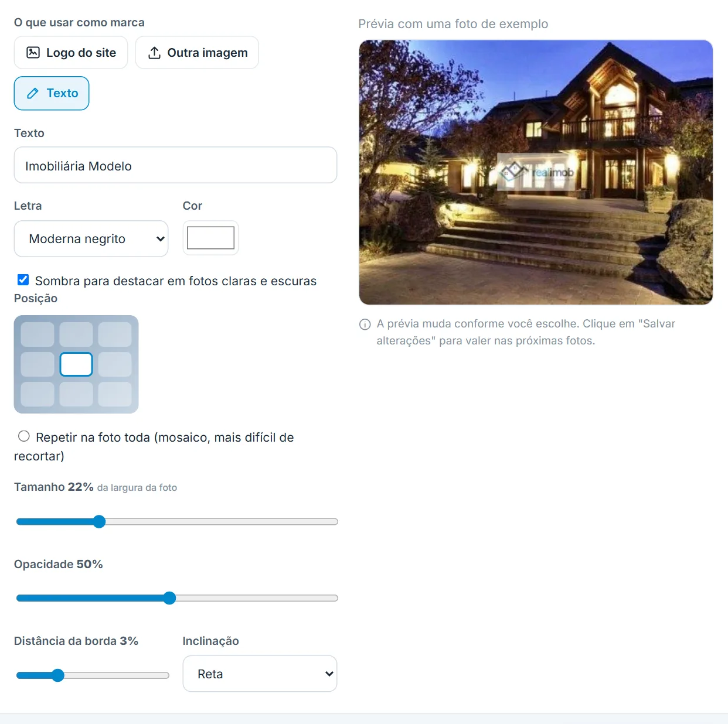
Task: Click the 'Distância da borda' slider handle
Action: [x=57, y=675]
